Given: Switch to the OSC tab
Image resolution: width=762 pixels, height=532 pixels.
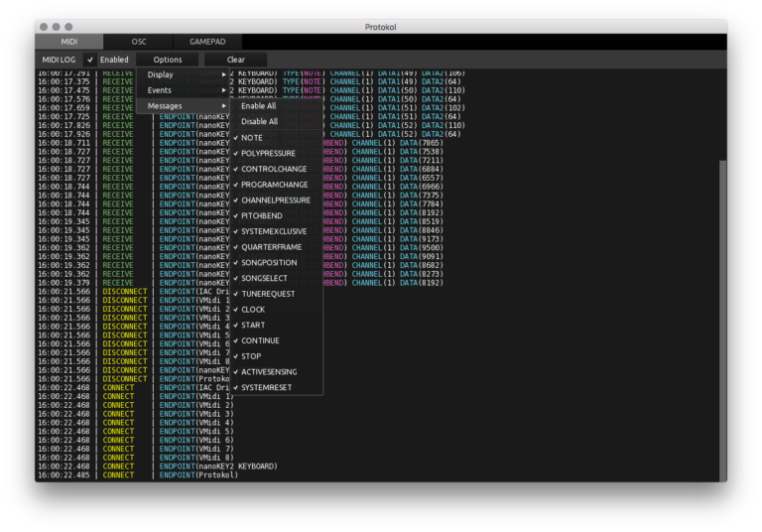Looking at the screenshot, I should tap(139, 42).
